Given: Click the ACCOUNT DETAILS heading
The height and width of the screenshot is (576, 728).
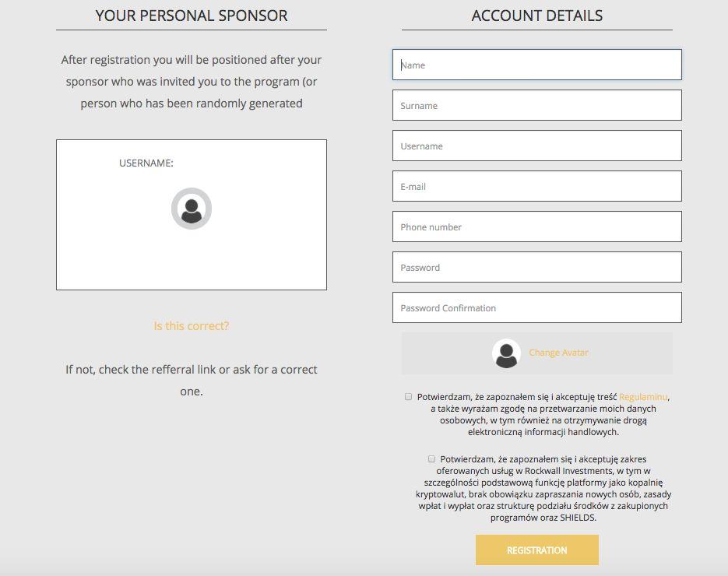Looking at the screenshot, I should click(536, 16).
